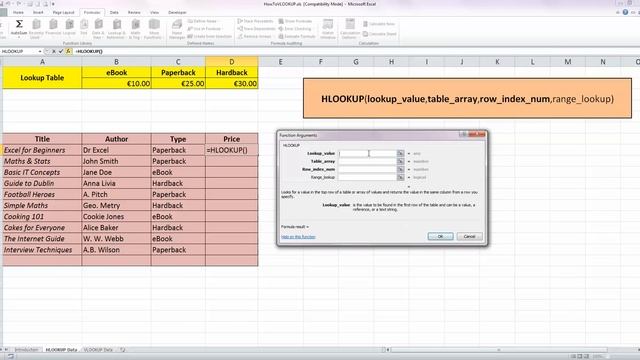Click OK in Function Arguments dialog
This screenshot has height=360, width=640.
(440, 236)
